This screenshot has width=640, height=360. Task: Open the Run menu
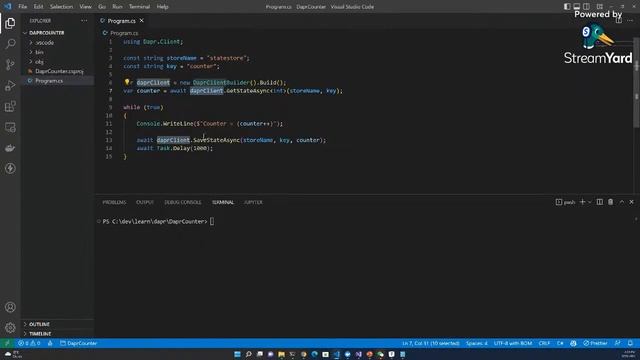pyautogui.click(x=117, y=7)
